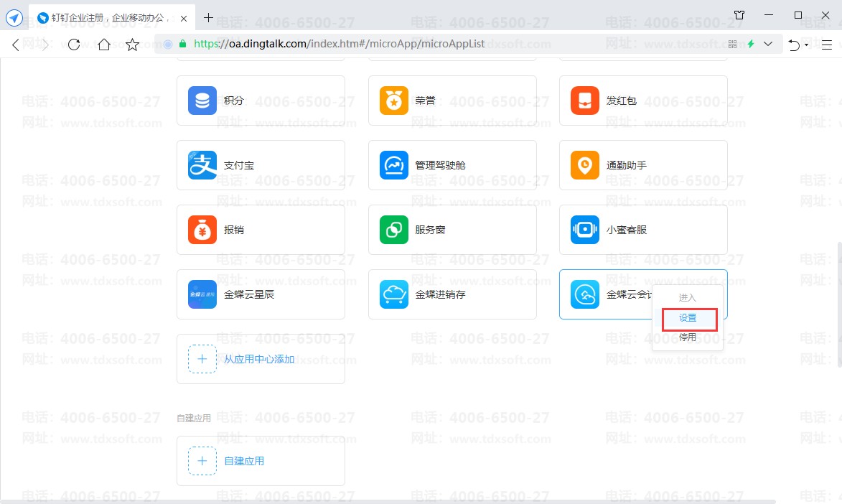Click the URL address field

point(431,45)
